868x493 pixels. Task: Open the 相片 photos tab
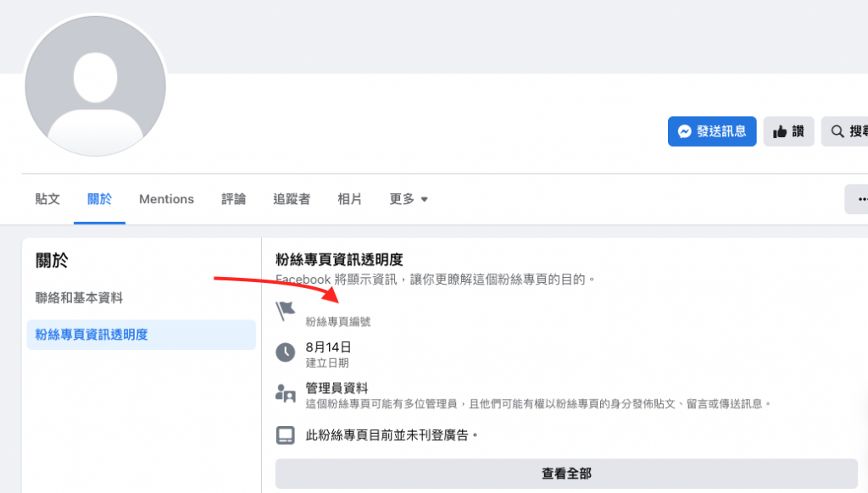coord(350,199)
